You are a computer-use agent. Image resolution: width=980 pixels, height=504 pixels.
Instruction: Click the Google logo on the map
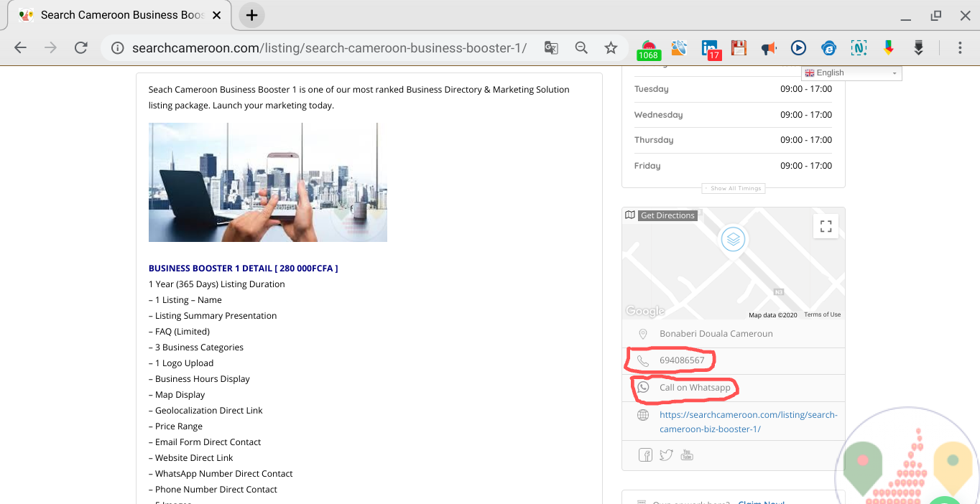click(644, 311)
